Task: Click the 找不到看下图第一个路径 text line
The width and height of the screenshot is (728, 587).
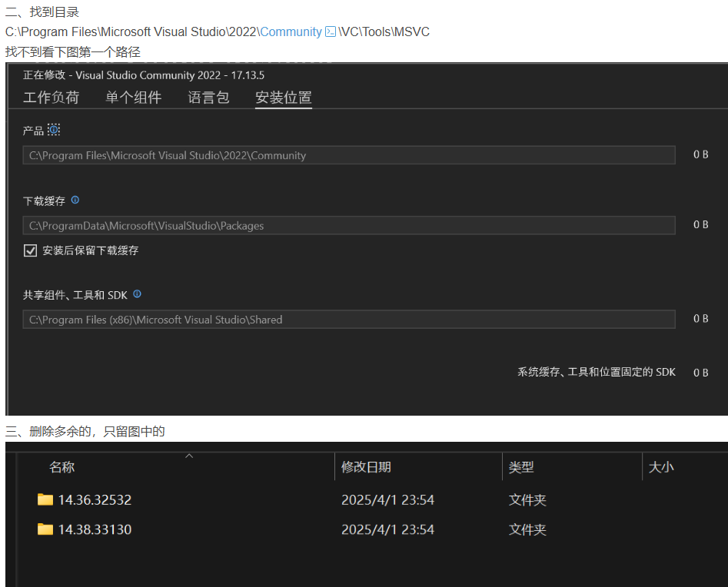Action: coord(72,51)
